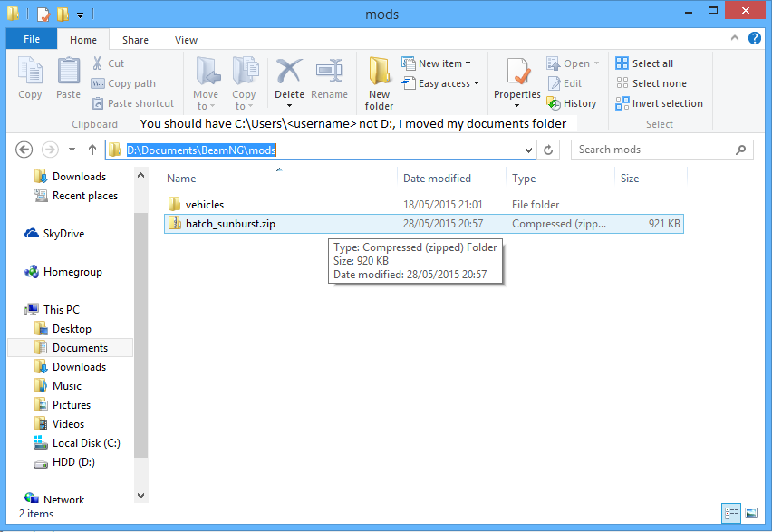772x532 pixels.
Task: Select This PC in navigation pane
Action: (53, 309)
